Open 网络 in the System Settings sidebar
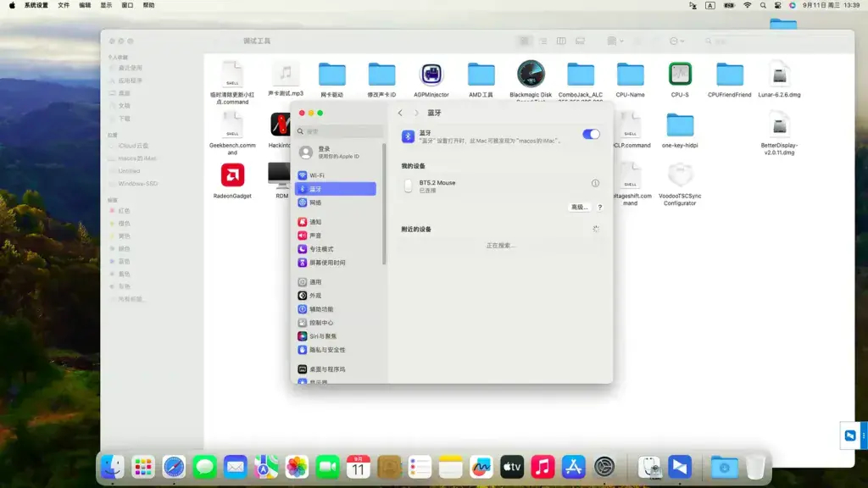This screenshot has height=488, width=868. click(336, 202)
